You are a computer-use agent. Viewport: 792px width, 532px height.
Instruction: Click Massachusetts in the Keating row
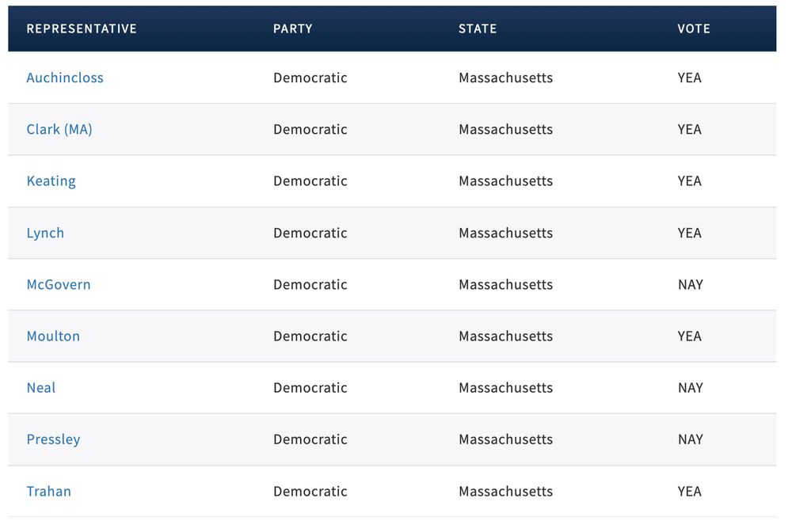click(506, 181)
